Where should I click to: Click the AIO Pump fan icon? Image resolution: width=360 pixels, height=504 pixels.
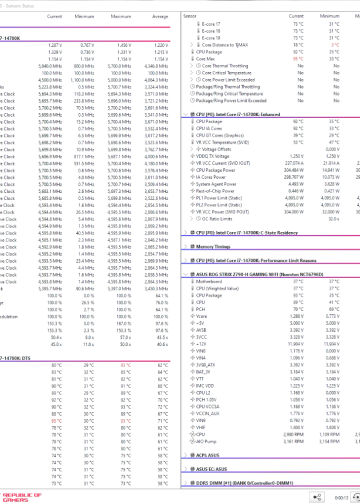(x=192, y=441)
